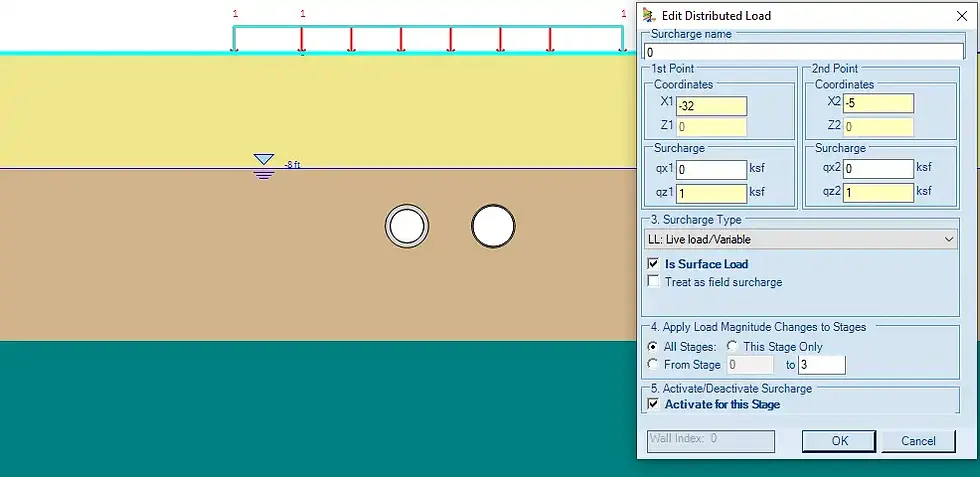Click the Cancel button
This screenshot has height=477, width=980.
pyautogui.click(x=918, y=441)
